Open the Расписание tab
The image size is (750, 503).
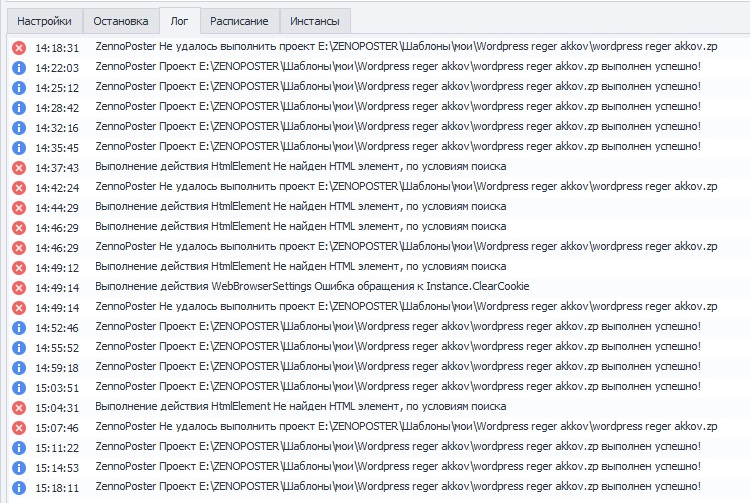tap(239, 22)
